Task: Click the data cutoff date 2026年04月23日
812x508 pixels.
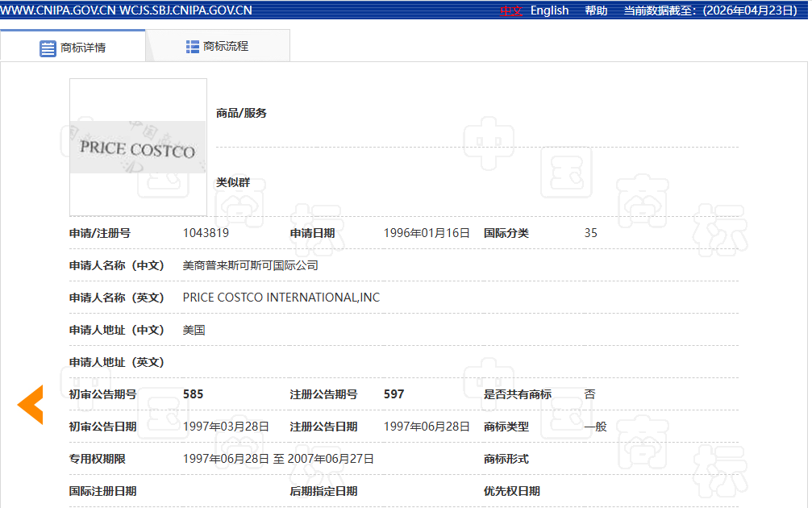Action: click(x=751, y=10)
